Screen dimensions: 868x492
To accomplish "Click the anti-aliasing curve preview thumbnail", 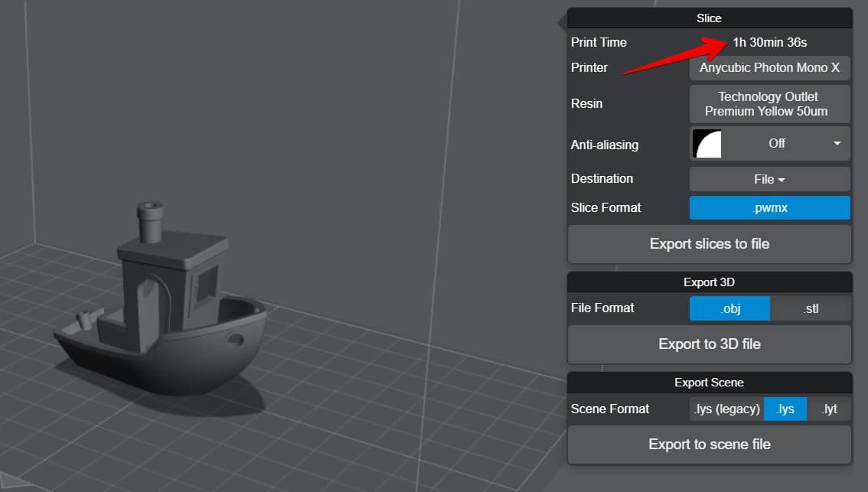I will tap(705, 144).
